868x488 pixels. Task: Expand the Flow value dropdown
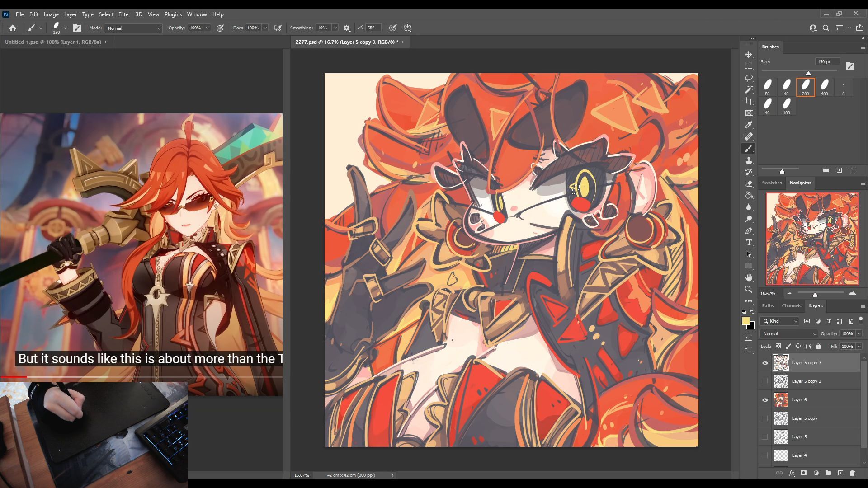click(x=265, y=28)
